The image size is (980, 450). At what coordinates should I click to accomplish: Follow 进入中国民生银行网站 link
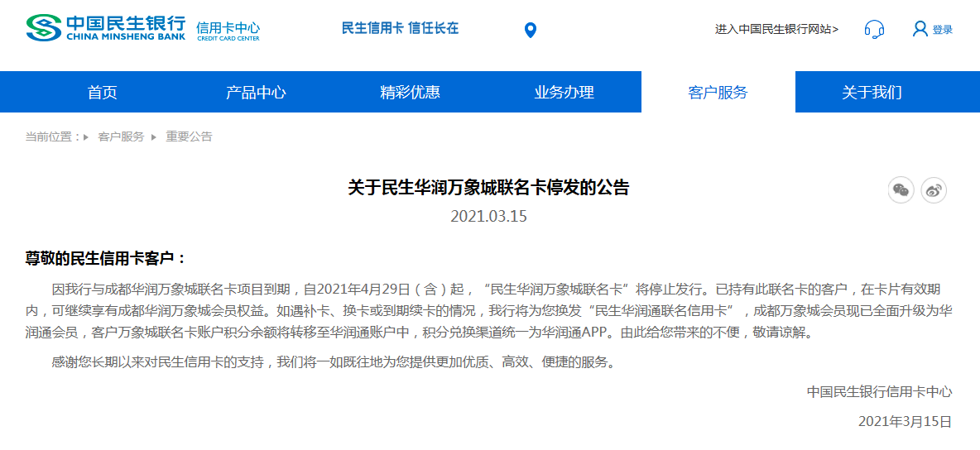click(x=777, y=29)
